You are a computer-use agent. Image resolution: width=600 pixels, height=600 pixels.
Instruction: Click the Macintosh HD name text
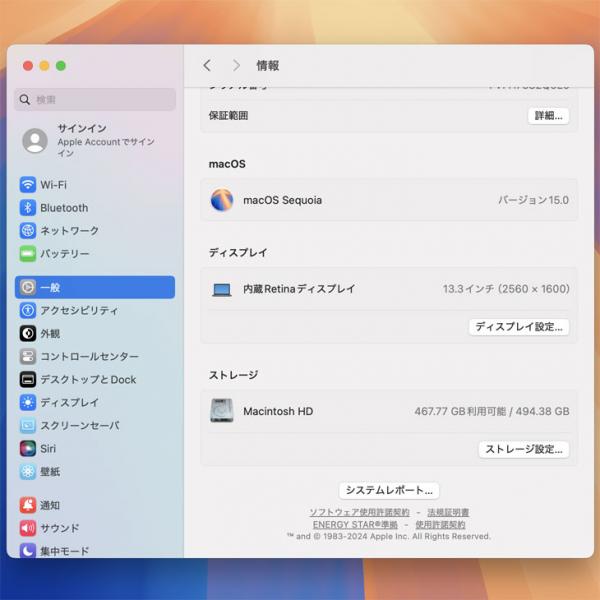click(x=278, y=411)
